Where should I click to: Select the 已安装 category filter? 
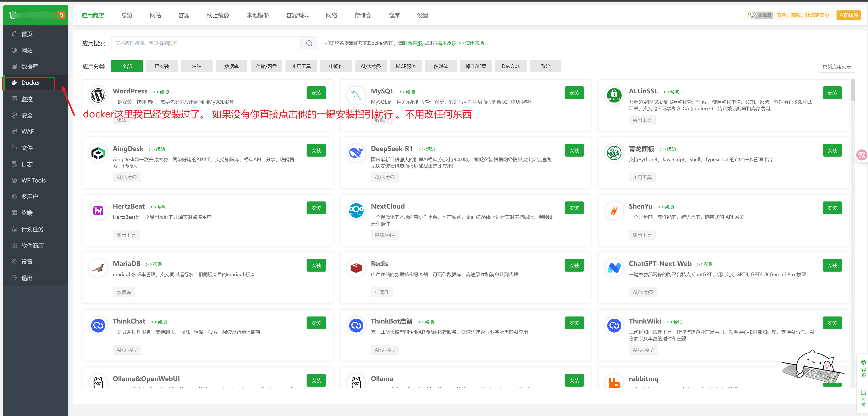[162, 66]
